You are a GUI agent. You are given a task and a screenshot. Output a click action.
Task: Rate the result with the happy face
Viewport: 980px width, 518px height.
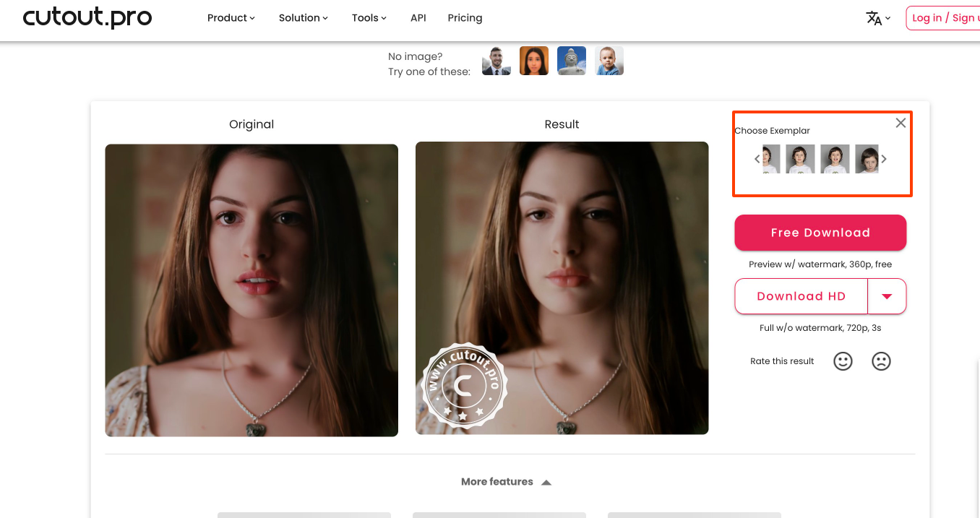(843, 361)
